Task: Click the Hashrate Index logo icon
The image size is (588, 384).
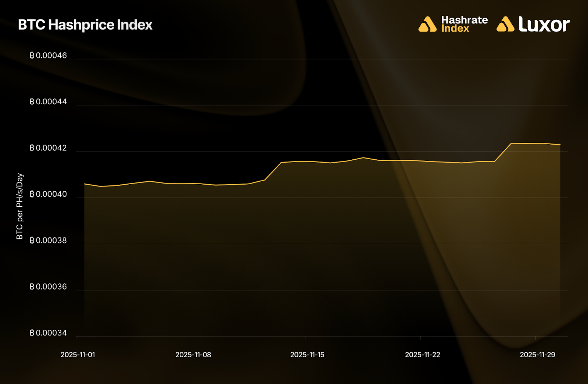Action: click(427, 24)
